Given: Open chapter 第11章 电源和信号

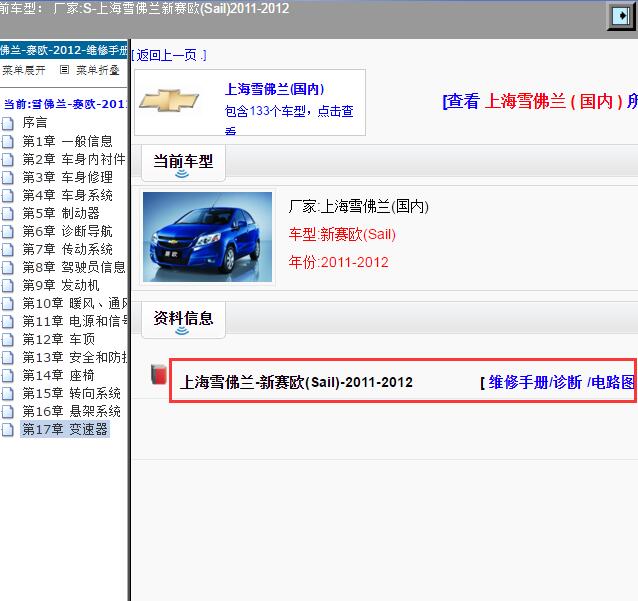Looking at the screenshot, I should pos(75,321).
